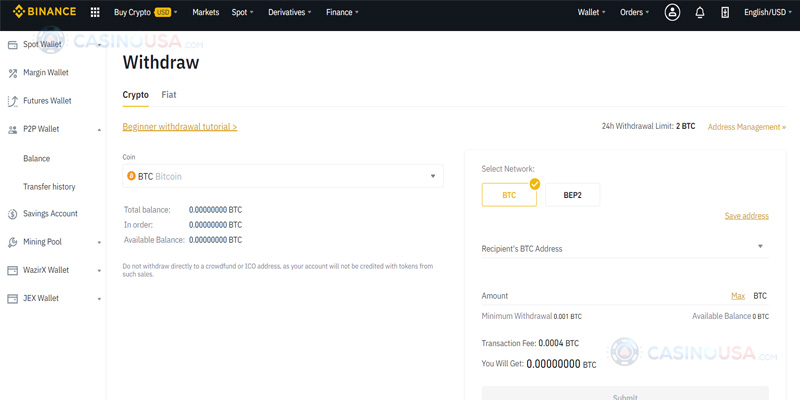Go to Markets in top navigation

pos(206,12)
